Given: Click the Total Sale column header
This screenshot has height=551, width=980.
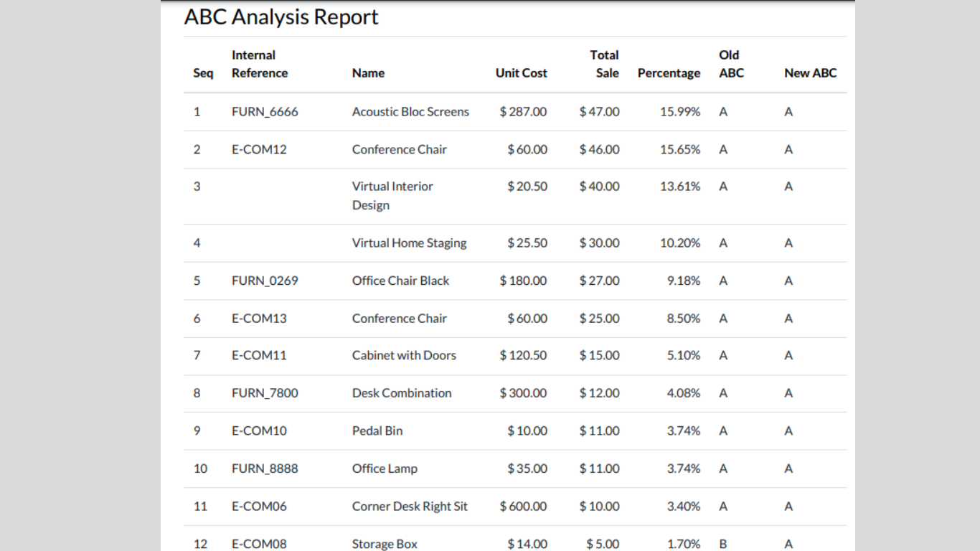Looking at the screenshot, I should pyautogui.click(x=604, y=64).
